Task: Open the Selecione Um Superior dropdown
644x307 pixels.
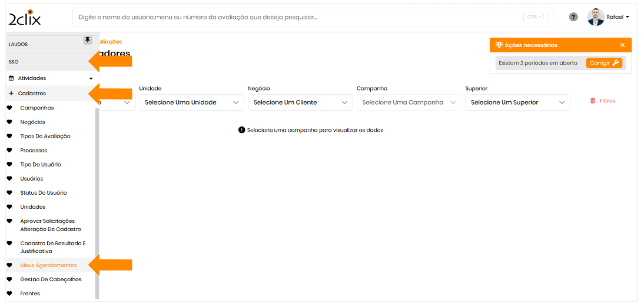Action: 517,102
